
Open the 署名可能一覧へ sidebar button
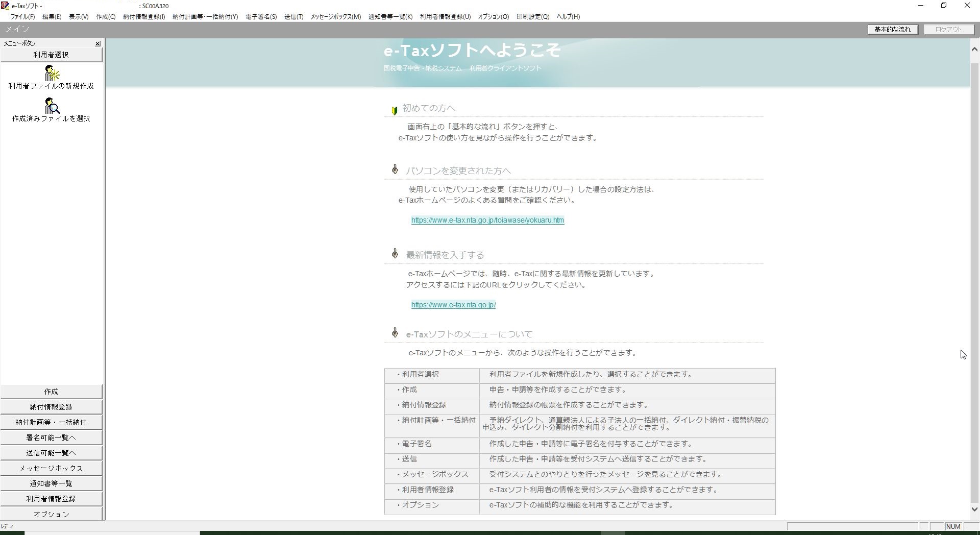pos(51,437)
